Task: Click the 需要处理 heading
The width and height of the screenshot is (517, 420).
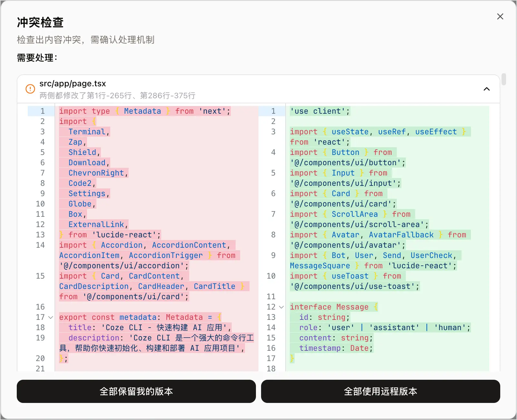Action: click(x=37, y=58)
